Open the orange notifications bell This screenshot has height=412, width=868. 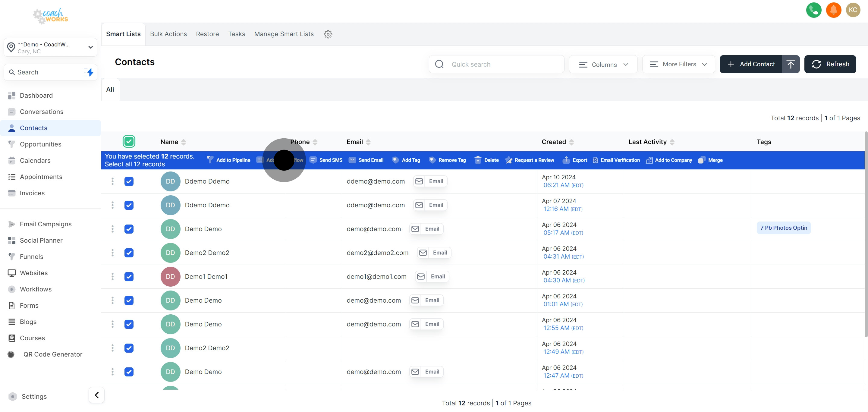[833, 10]
